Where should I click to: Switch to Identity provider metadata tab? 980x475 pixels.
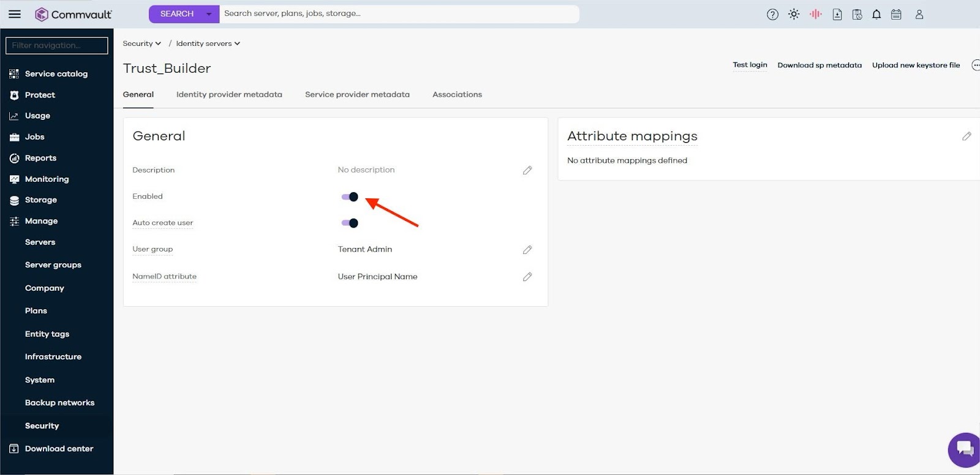(229, 94)
